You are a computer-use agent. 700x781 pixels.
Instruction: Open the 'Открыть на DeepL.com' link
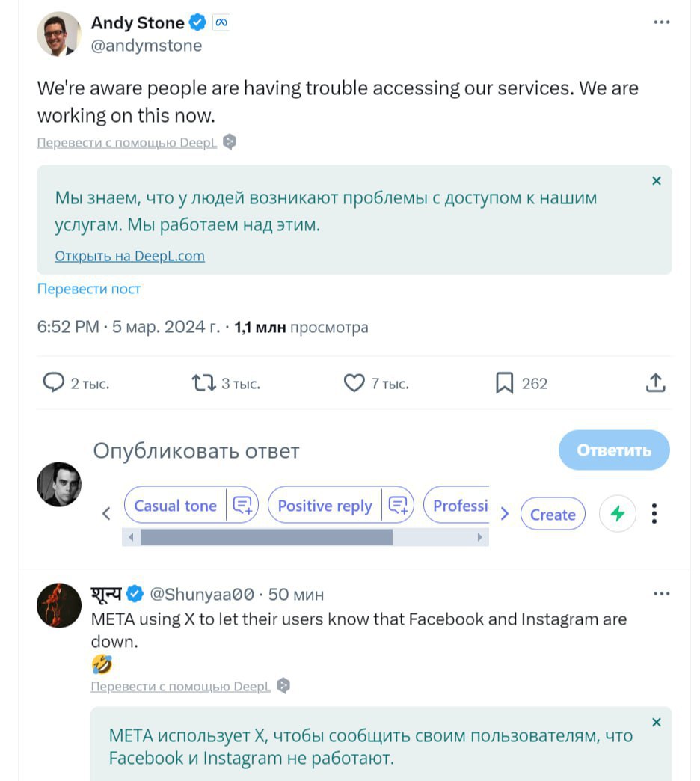point(129,256)
